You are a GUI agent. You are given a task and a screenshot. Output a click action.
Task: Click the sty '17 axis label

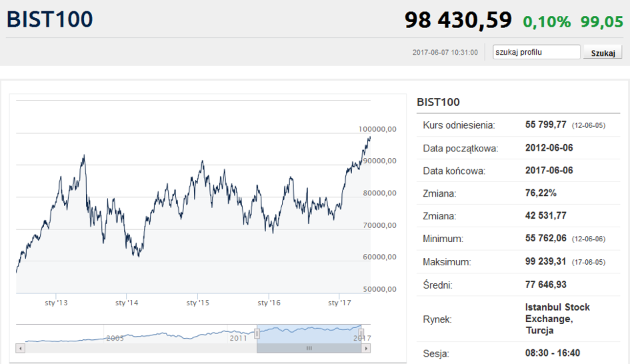click(x=339, y=303)
